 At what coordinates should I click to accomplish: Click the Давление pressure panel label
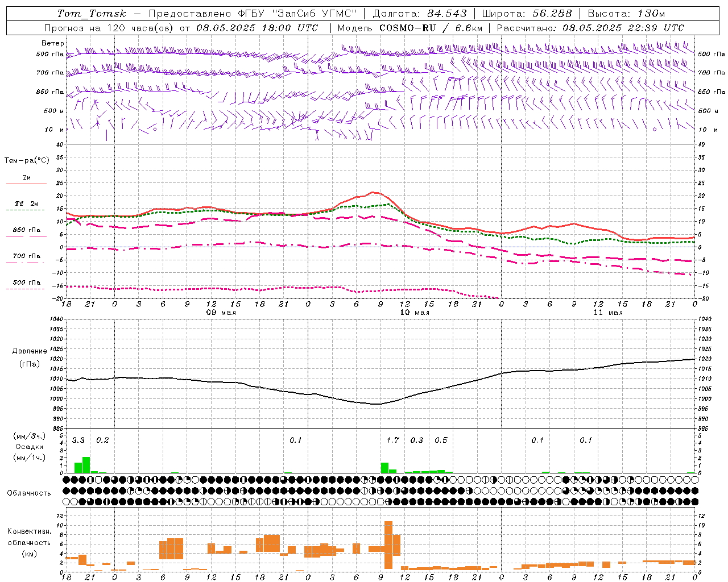click(30, 351)
